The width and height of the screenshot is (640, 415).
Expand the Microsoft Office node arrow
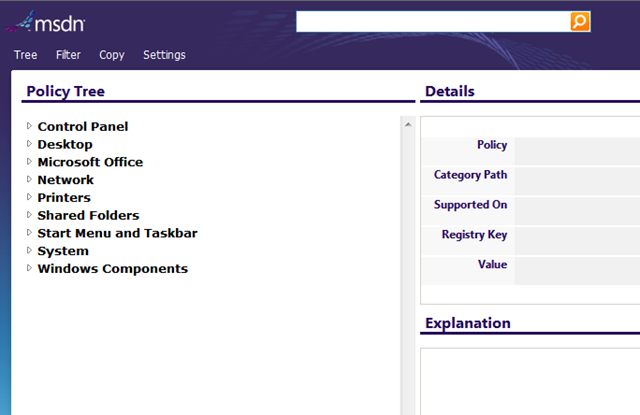coord(29,162)
